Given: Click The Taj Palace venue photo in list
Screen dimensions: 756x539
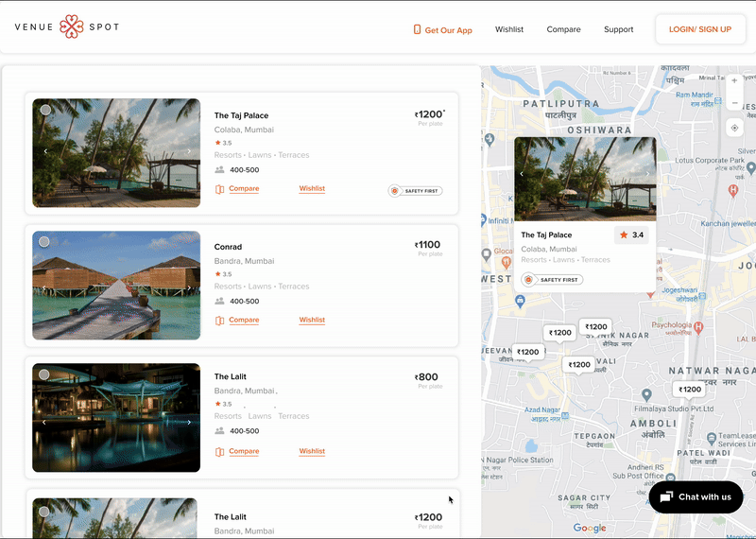Looking at the screenshot, I should [116, 153].
